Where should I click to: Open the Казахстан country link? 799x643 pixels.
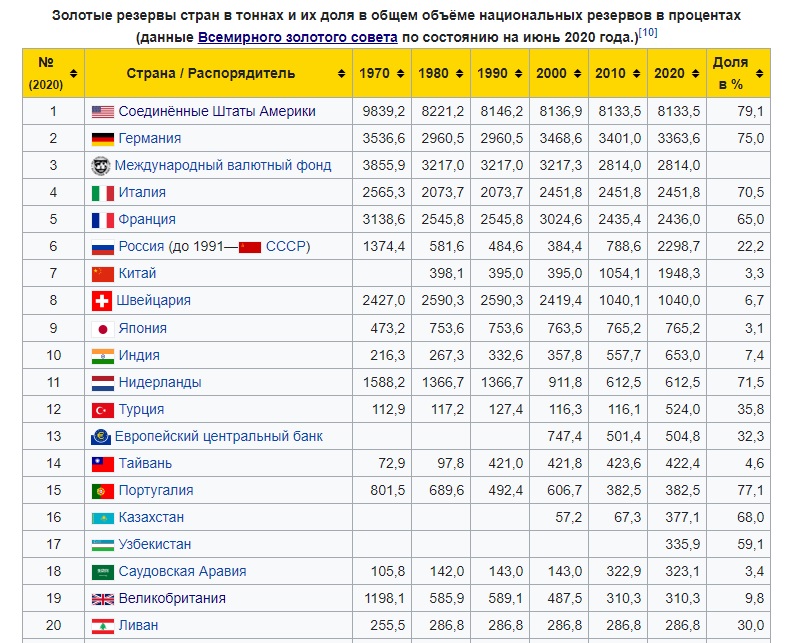[151, 517]
